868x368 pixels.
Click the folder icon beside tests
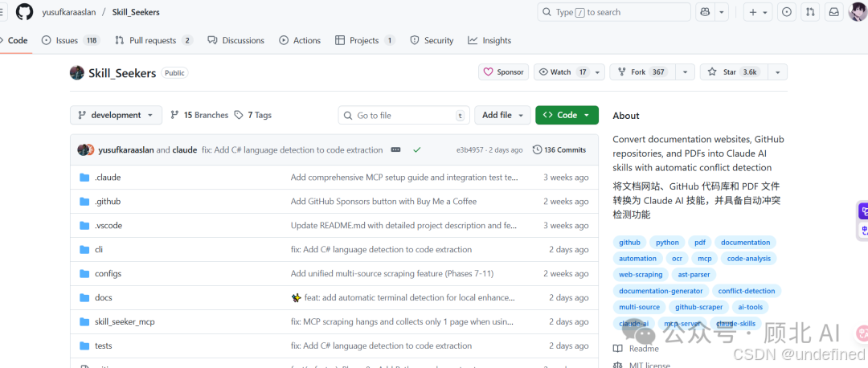pyautogui.click(x=84, y=346)
